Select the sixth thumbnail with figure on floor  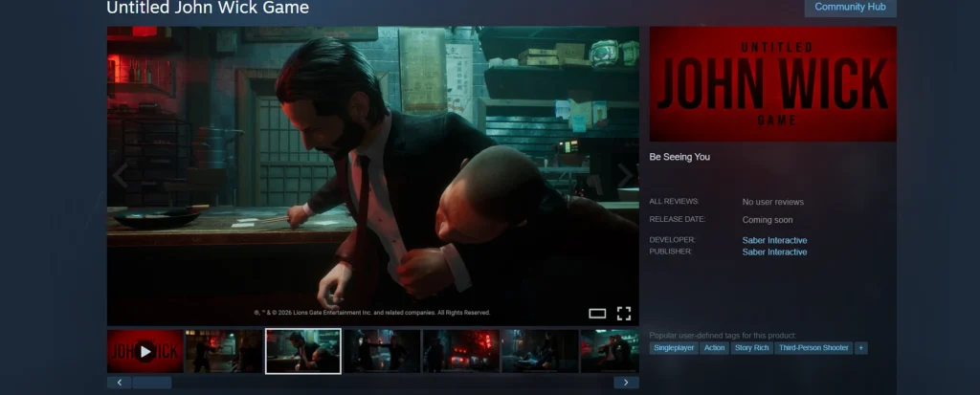coord(540,351)
